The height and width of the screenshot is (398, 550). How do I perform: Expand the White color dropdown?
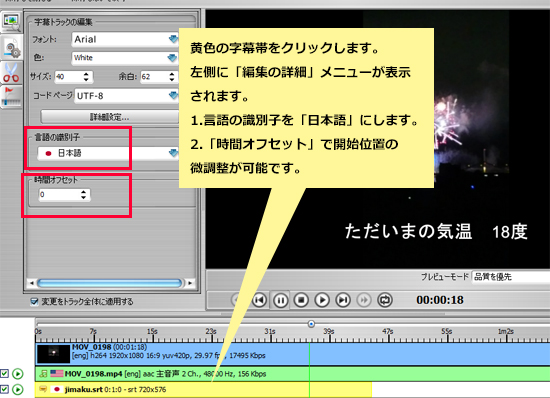[x=125, y=58]
